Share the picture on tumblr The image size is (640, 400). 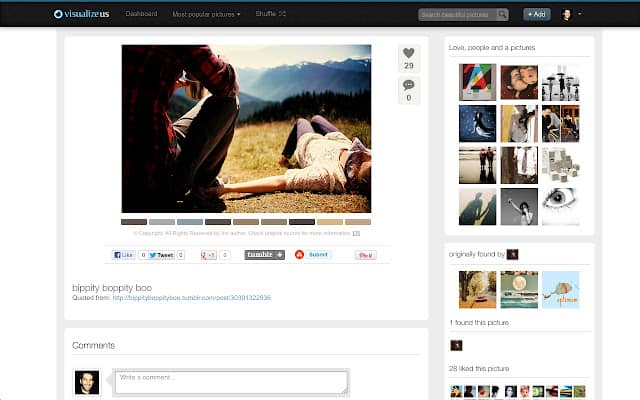pyautogui.click(x=264, y=255)
